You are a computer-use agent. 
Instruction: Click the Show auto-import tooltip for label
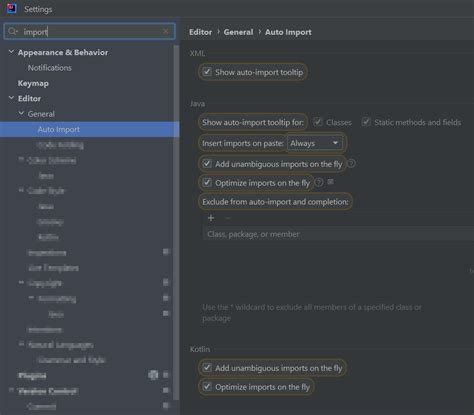tap(253, 122)
